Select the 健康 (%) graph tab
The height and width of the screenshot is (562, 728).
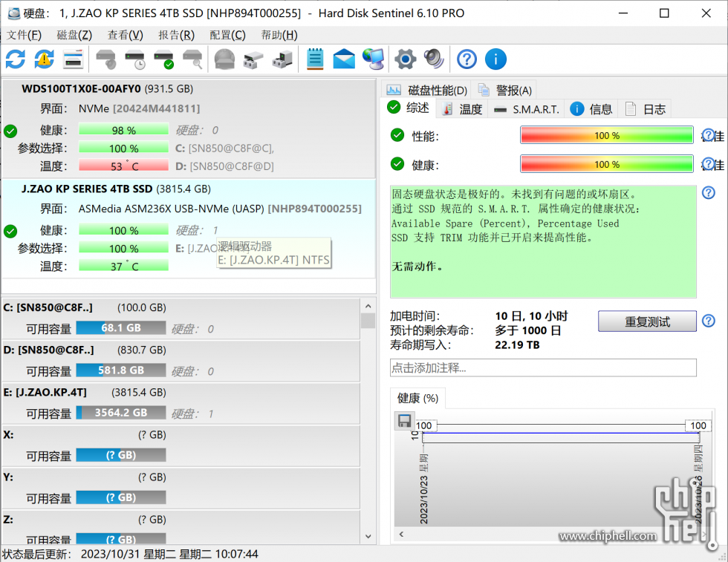(417, 398)
